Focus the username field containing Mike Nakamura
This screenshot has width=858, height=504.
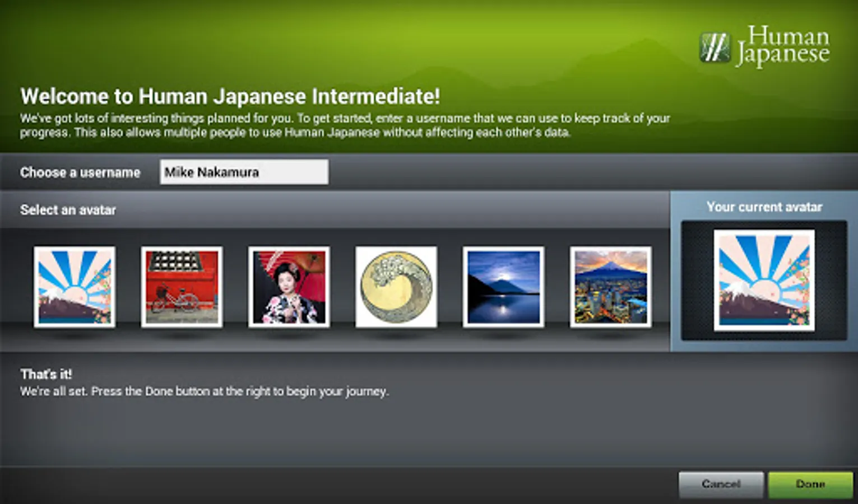point(244,172)
